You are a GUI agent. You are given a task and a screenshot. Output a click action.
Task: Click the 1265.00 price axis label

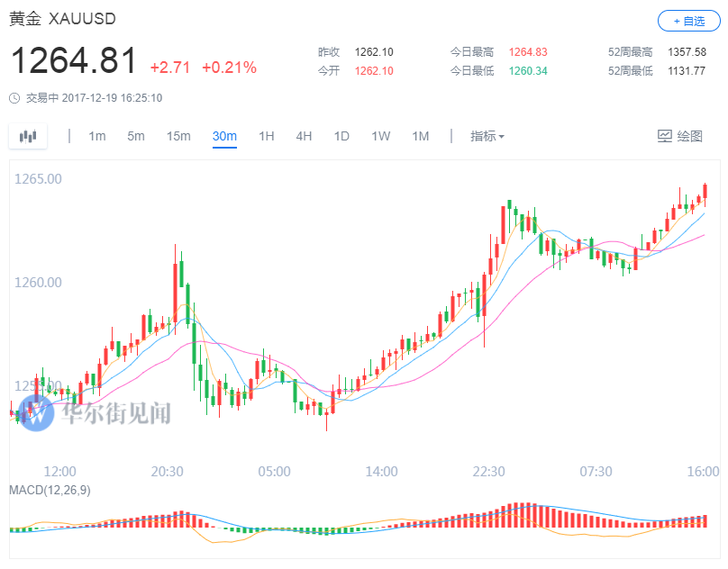[x=38, y=178]
